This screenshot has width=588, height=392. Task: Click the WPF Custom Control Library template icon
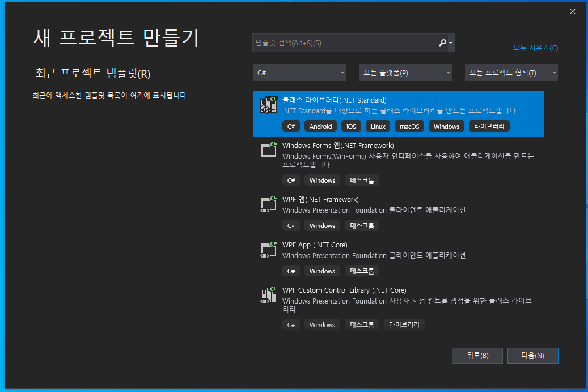pyautogui.click(x=269, y=295)
